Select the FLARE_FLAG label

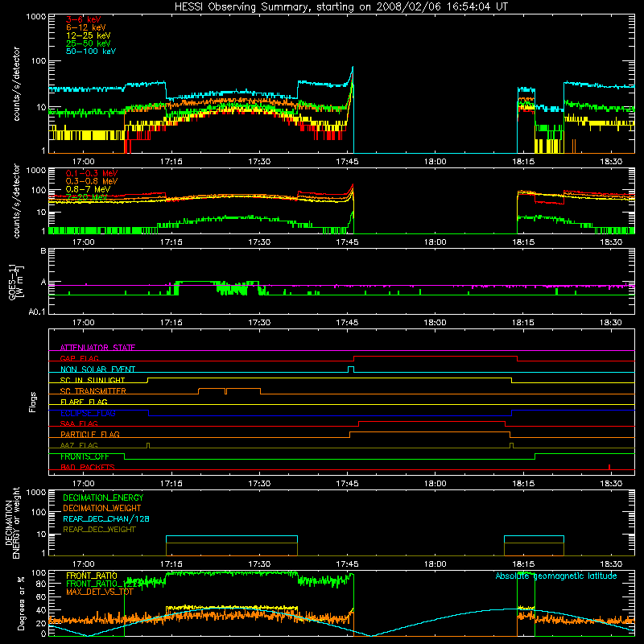pos(84,402)
